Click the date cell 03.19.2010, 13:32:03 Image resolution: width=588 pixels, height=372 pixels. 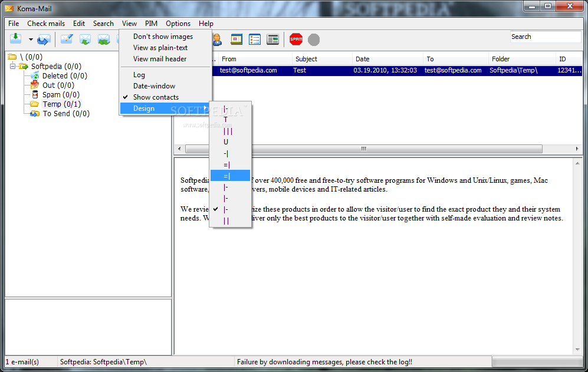pyautogui.click(x=385, y=70)
